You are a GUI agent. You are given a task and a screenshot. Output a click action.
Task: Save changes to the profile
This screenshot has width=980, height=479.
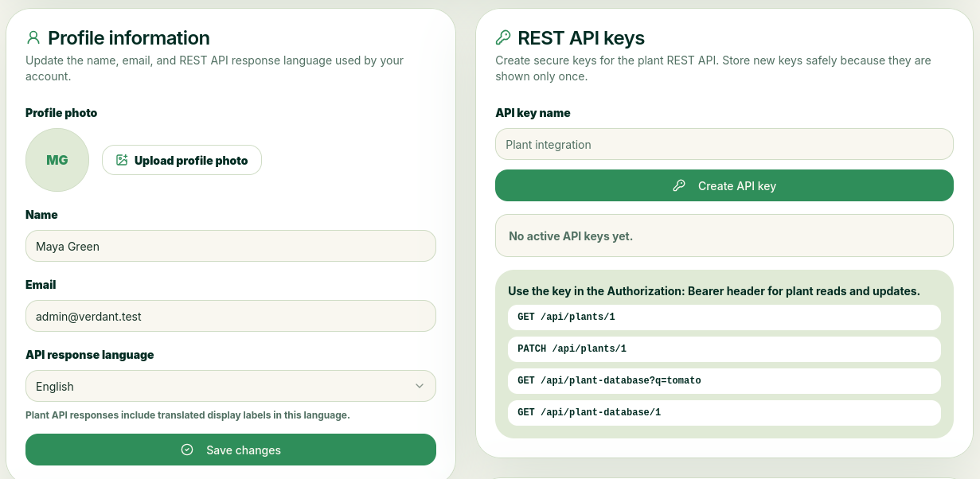tap(231, 450)
